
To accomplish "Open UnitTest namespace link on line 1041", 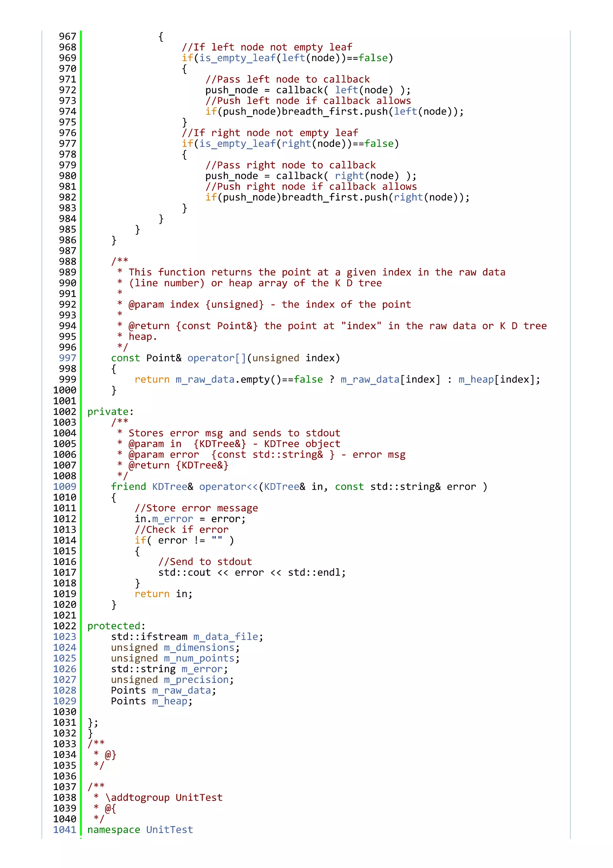I will click(170, 829).
